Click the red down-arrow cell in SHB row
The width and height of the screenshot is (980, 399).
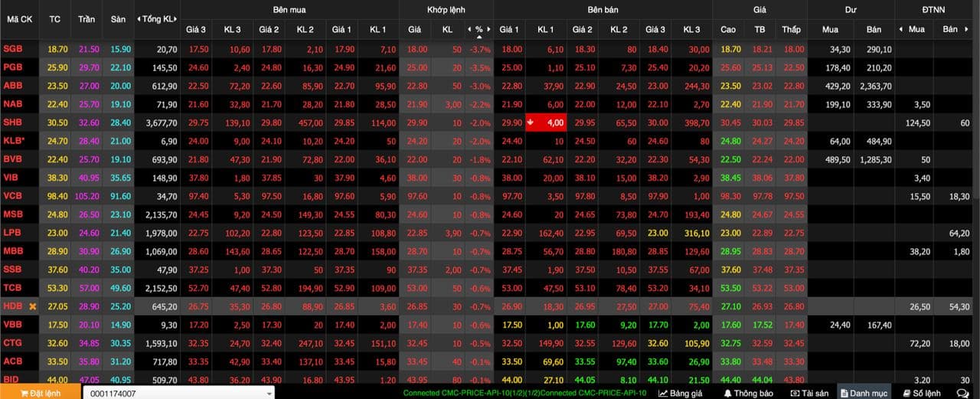546,123
